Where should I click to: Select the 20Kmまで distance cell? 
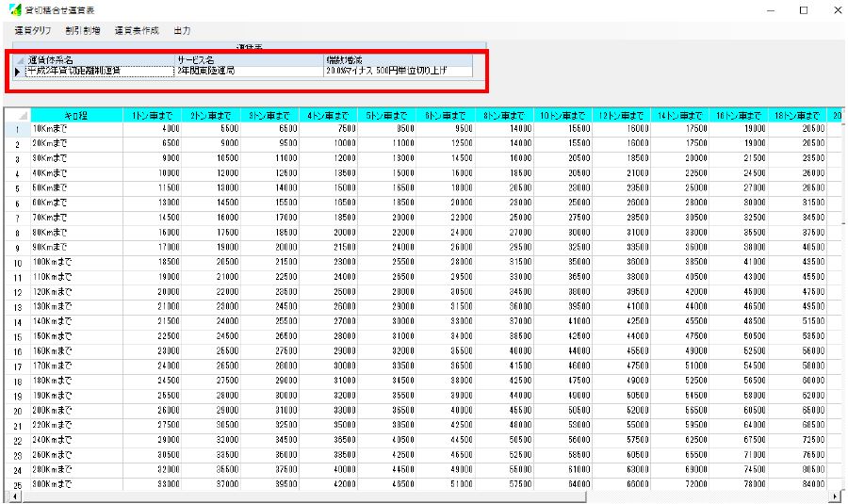click(x=77, y=144)
